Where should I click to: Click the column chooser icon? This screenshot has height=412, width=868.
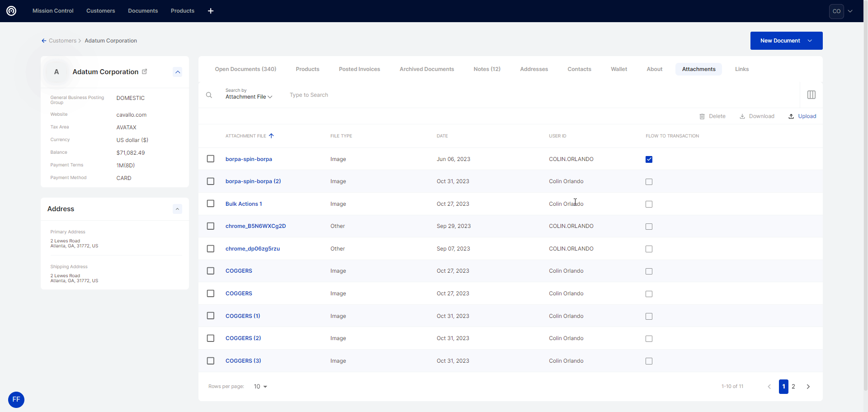(811, 95)
